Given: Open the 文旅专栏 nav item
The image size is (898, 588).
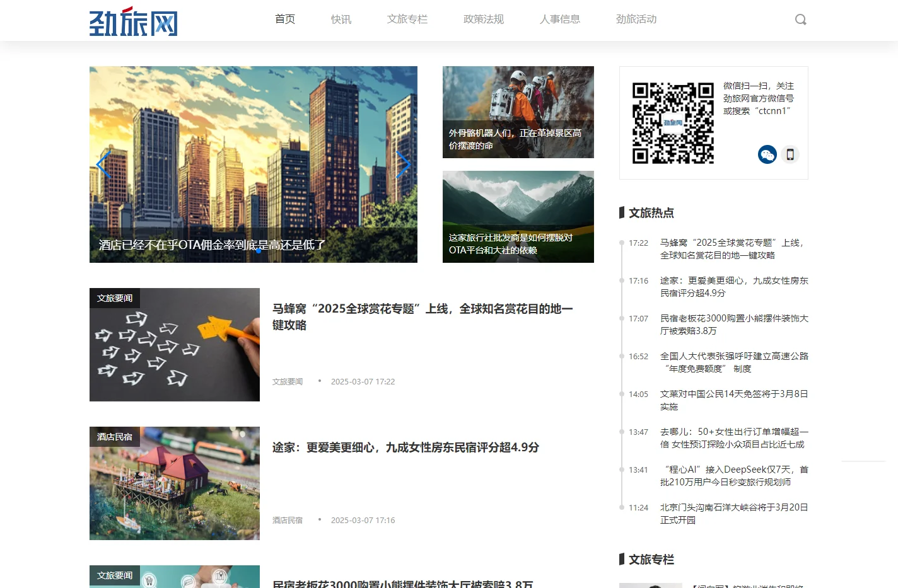Looking at the screenshot, I should pyautogui.click(x=407, y=19).
